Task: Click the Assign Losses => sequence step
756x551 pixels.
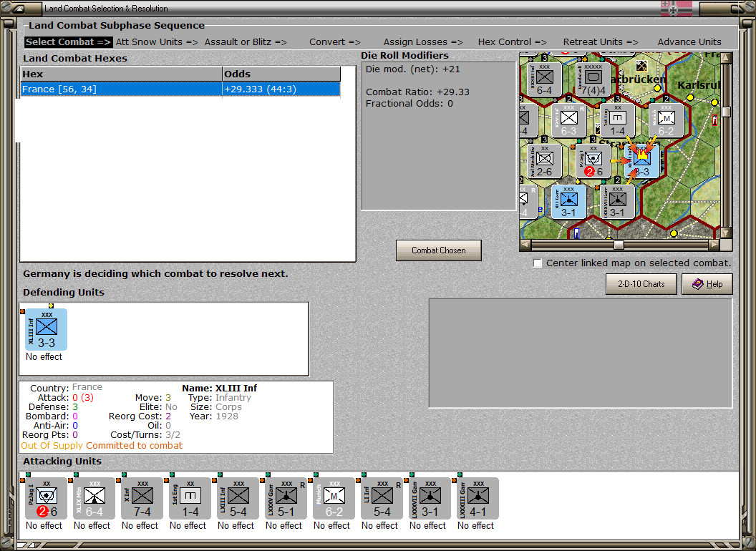Action: (423, 42)
